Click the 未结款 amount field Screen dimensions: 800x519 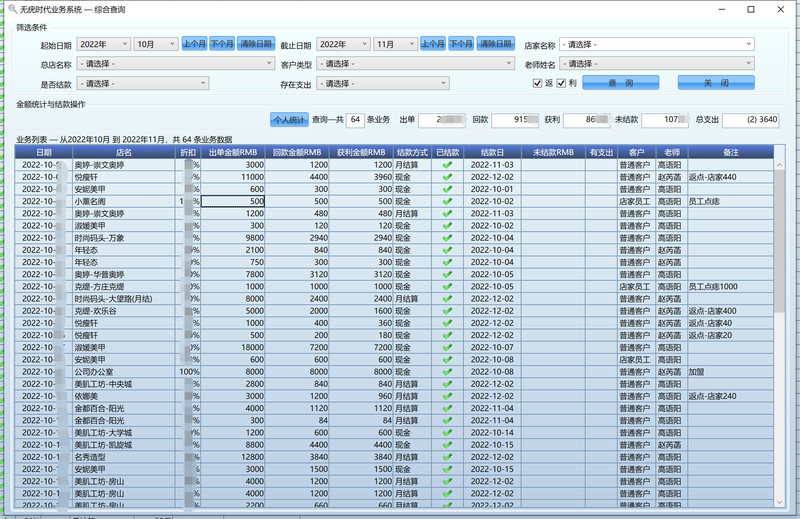pos(665,120)
